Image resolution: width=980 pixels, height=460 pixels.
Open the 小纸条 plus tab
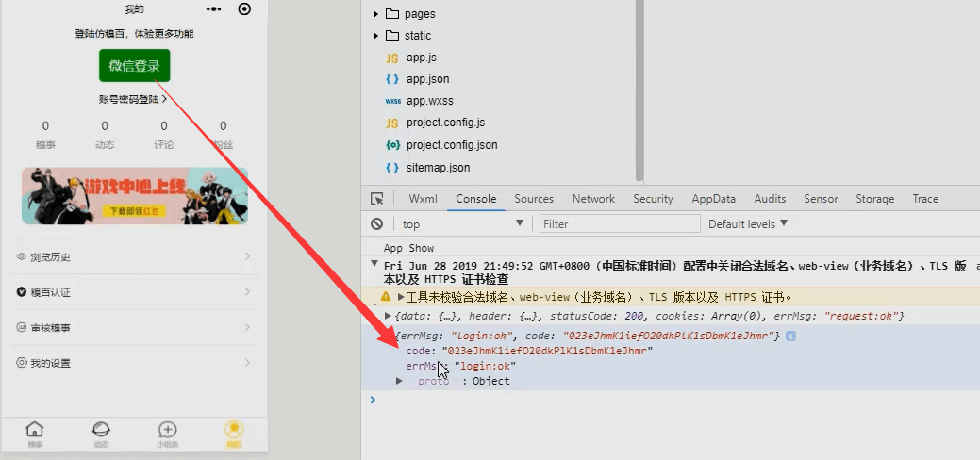[168, 434]
